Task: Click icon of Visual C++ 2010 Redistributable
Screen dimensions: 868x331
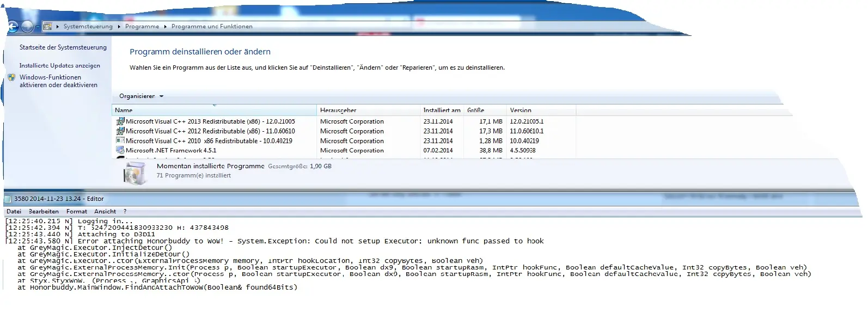Action: pyautogui.click(x=120, y=140)
